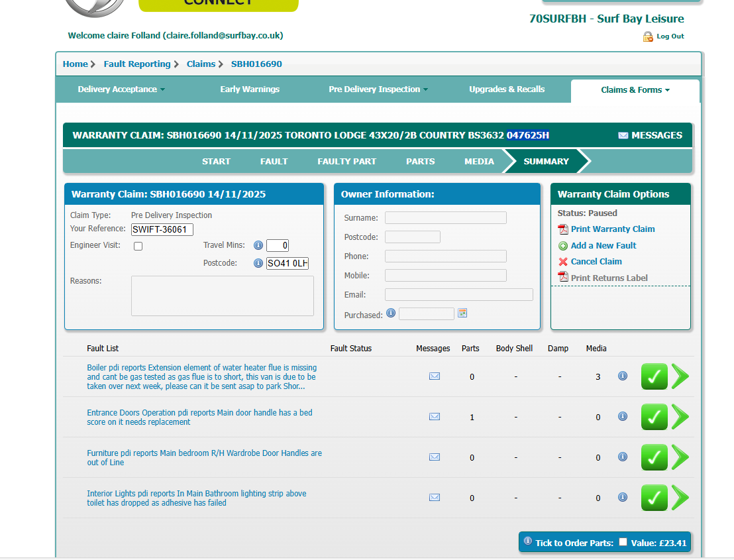The height and width of the screenshot is (560, 734).
Task: Open messages envelope for Entrance Doors fault
Action: click(x=435, y=416)
